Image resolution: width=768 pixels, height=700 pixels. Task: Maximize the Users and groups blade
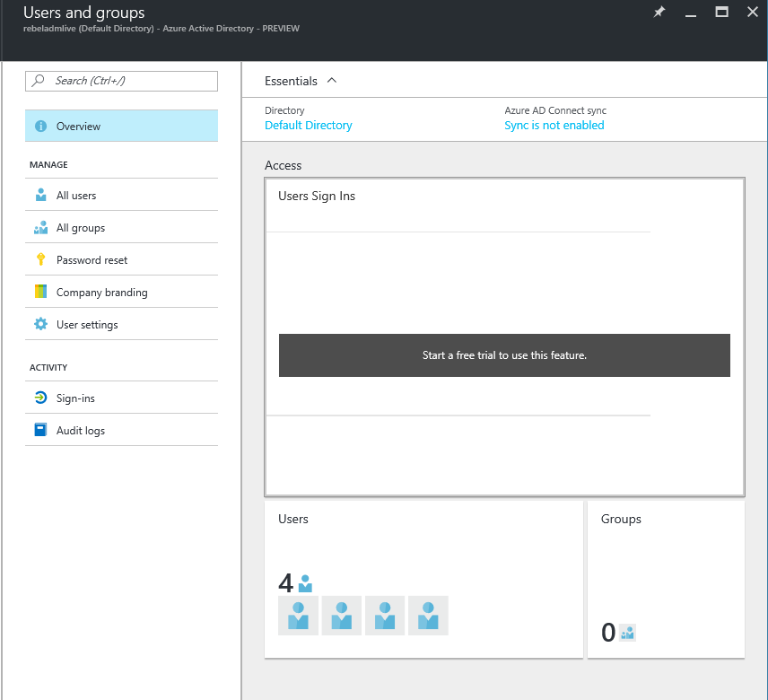721,12
